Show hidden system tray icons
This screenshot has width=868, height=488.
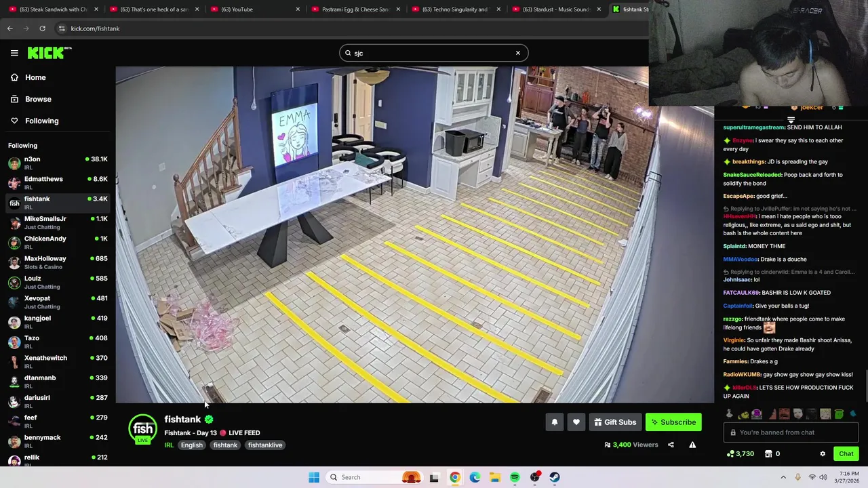tap(783, 477)
